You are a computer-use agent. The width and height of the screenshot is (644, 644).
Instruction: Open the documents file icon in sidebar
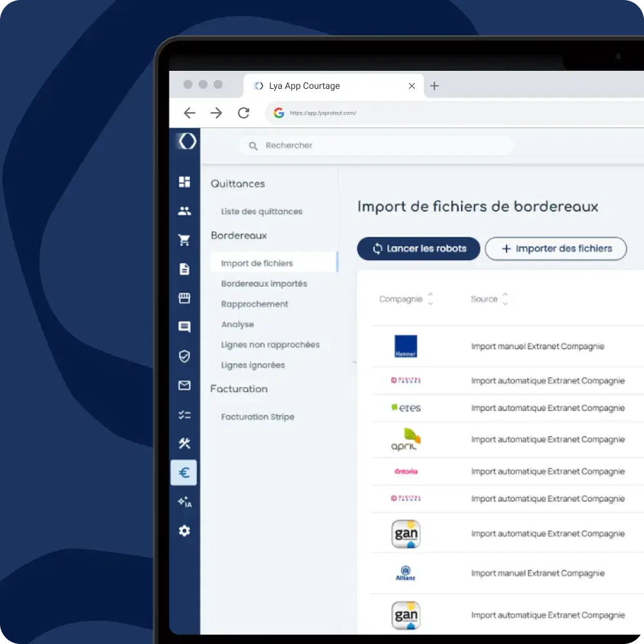(x=184, y=269)
